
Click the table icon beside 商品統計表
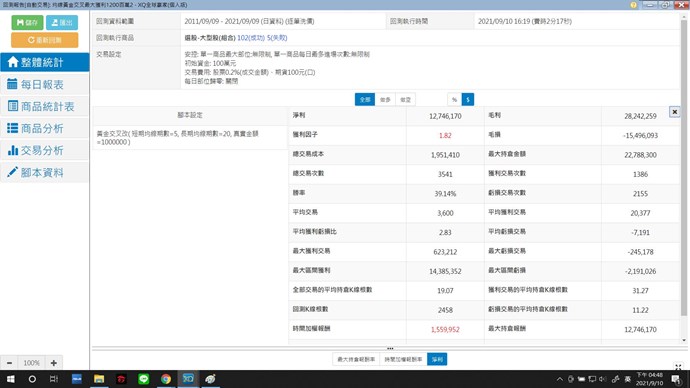pyautogui.click(x=12, y=106)
